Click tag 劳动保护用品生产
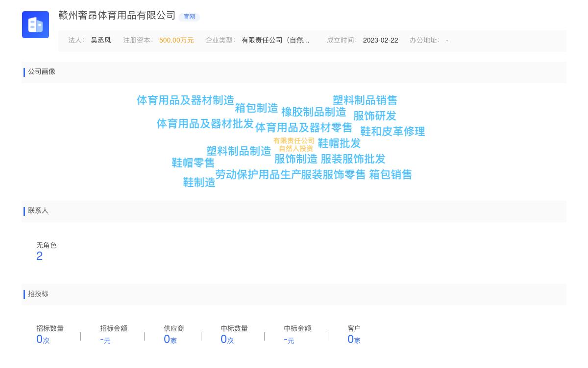Viewport: 588px width, 368px height. click(x=258, y=175)
